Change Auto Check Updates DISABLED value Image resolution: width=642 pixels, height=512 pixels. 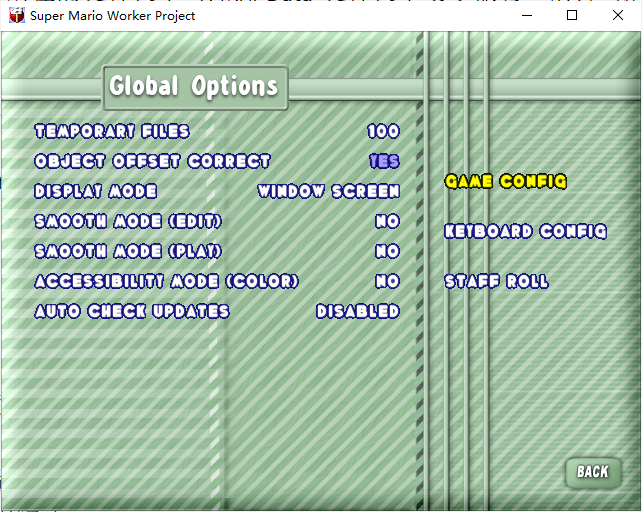click(358, 311)
